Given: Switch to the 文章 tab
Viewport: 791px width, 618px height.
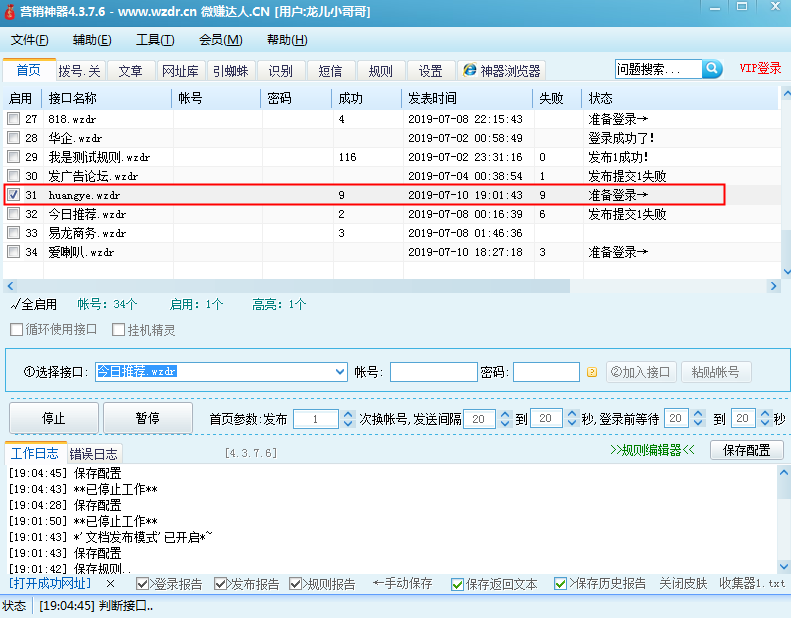Looking at the screenshot, I should click(130, 71).
